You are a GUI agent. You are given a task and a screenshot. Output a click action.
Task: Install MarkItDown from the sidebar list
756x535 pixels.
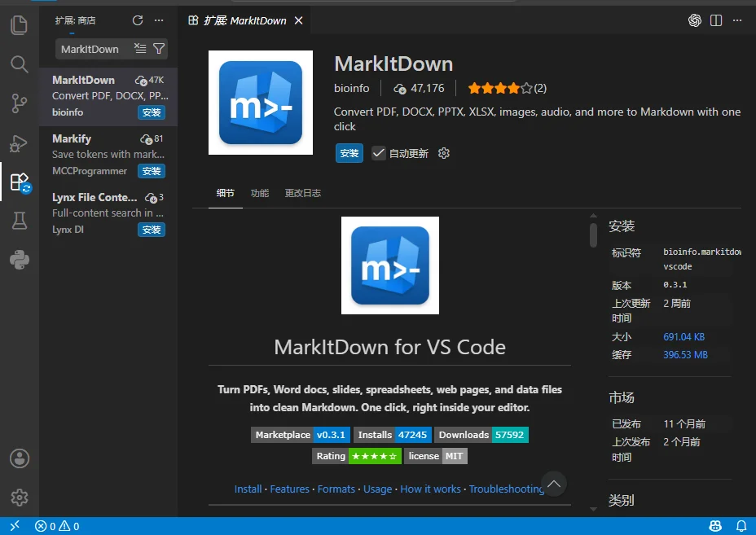(152, 112)
